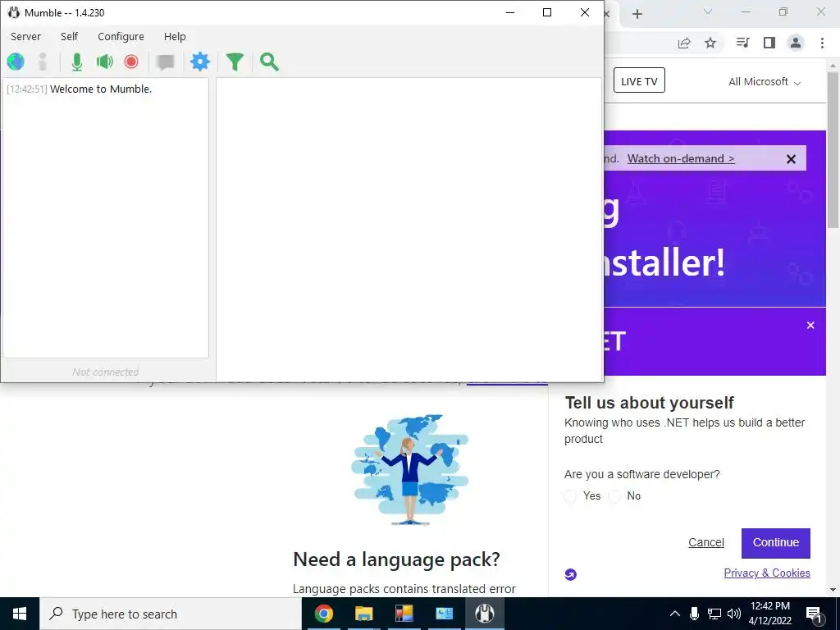Open the Help menu in Mumble
This screenshot has height=630, width=840.
pyautogui.click(x=175, y=36)
